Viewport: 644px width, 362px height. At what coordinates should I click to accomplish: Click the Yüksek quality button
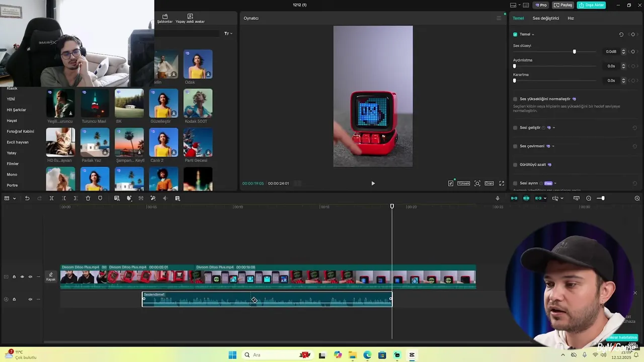[x=463, y=184]
